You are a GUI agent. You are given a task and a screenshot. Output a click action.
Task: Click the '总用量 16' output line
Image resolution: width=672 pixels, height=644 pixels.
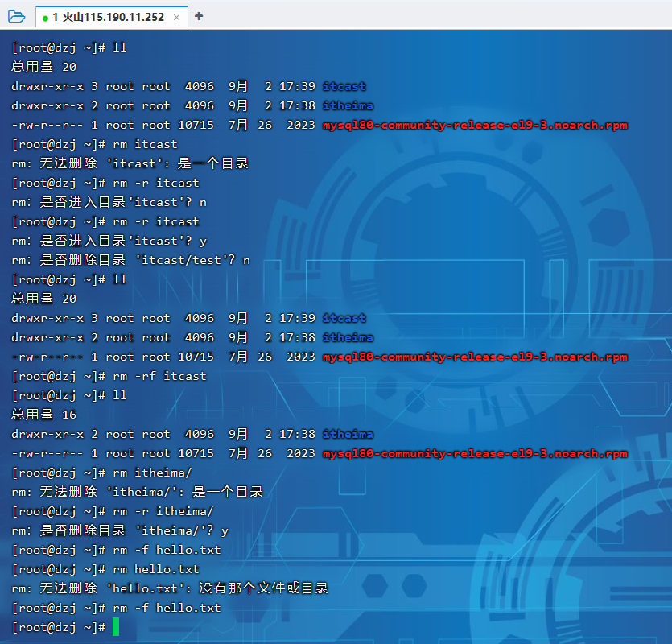point(44,415)
